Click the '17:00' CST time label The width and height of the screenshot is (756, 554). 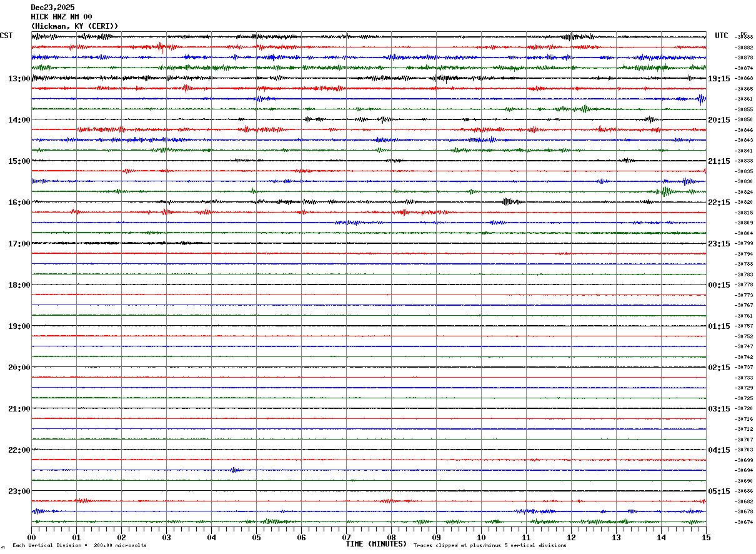click(19, 244)
